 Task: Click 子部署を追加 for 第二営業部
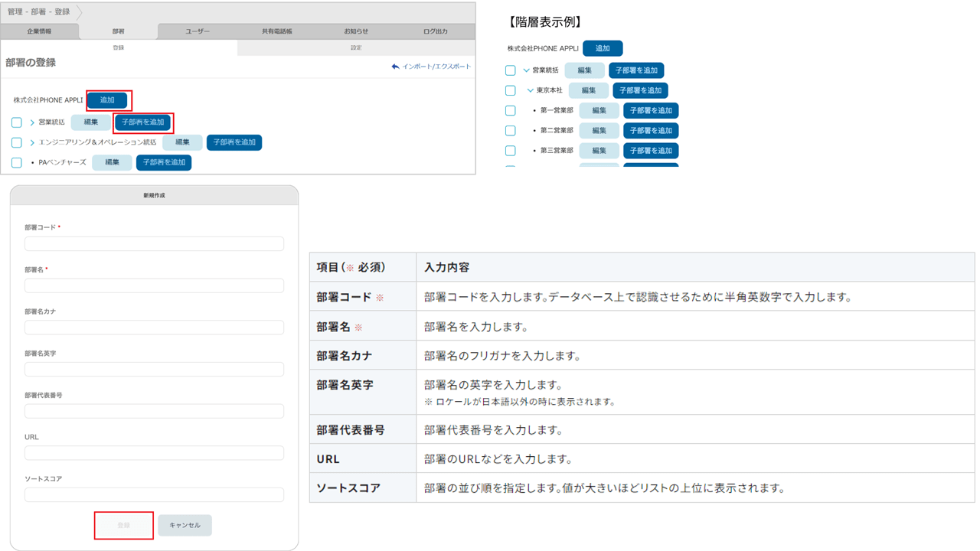651,130
